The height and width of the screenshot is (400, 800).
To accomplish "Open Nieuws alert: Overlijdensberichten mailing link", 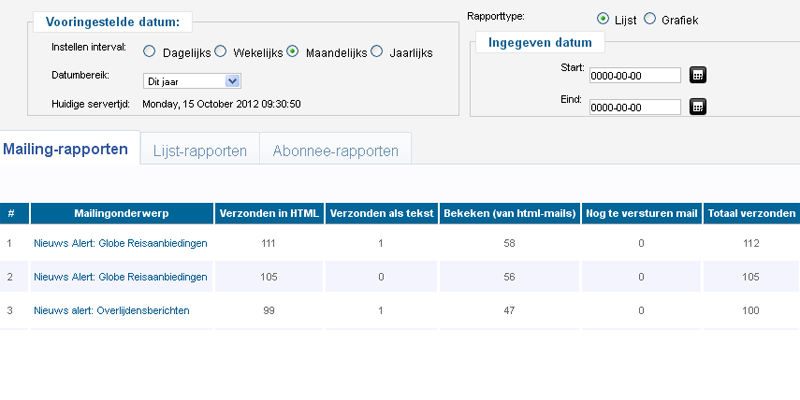I will pyautogui.click(x=111, y=310).
